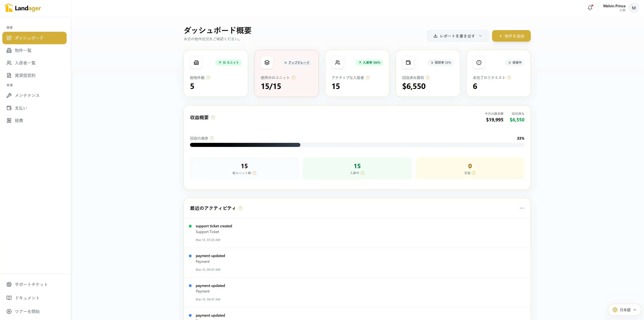Expand the レポートを書き出す export dropdown
Screen dimensions: 644x320
tap(458, 36)
